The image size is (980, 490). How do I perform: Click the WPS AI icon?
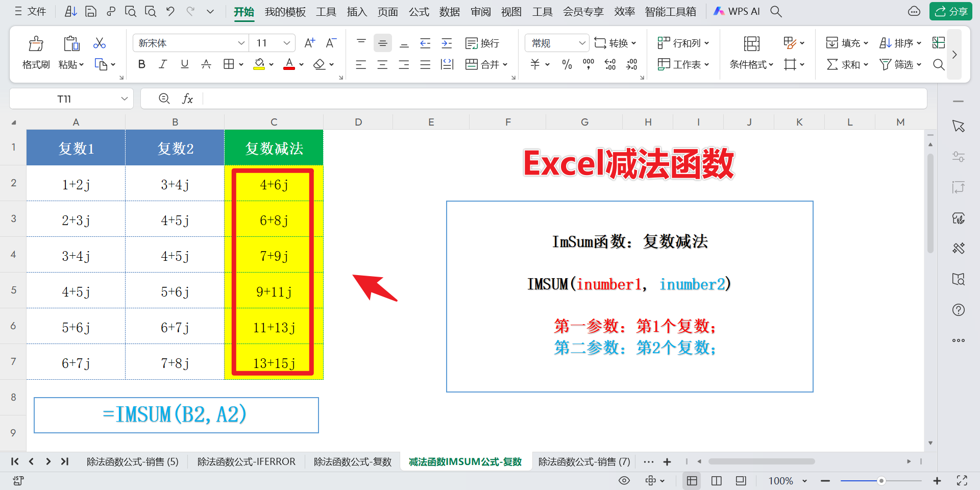[x=737, y=11]
